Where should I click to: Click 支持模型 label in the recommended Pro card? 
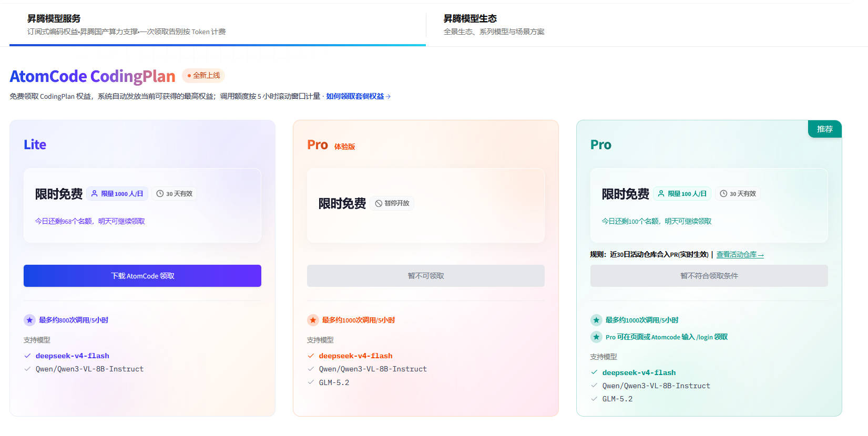(604, 357)
